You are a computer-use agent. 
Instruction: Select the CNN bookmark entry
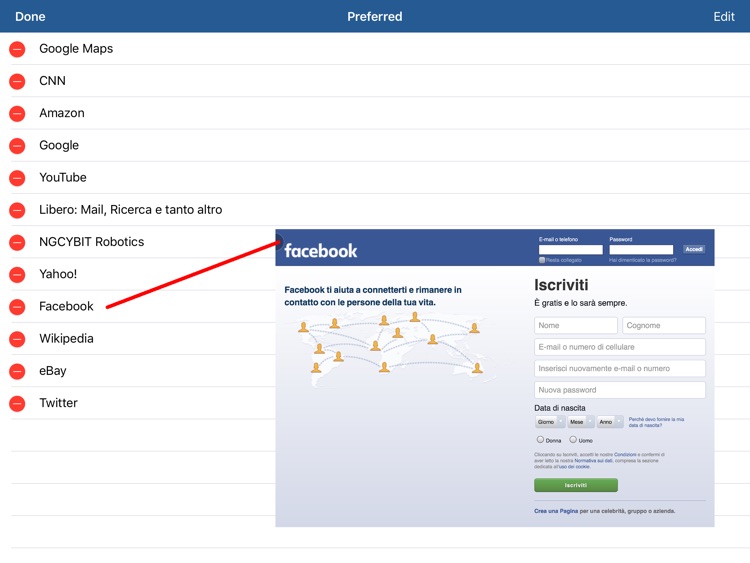click(375, 81)
